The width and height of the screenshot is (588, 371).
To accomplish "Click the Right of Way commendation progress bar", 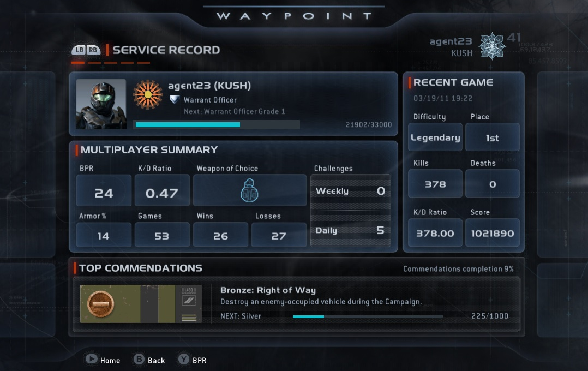I will coord(368,316).
